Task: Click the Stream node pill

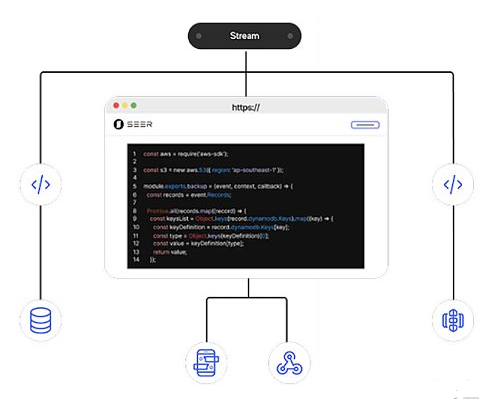Action: [245, 36]
